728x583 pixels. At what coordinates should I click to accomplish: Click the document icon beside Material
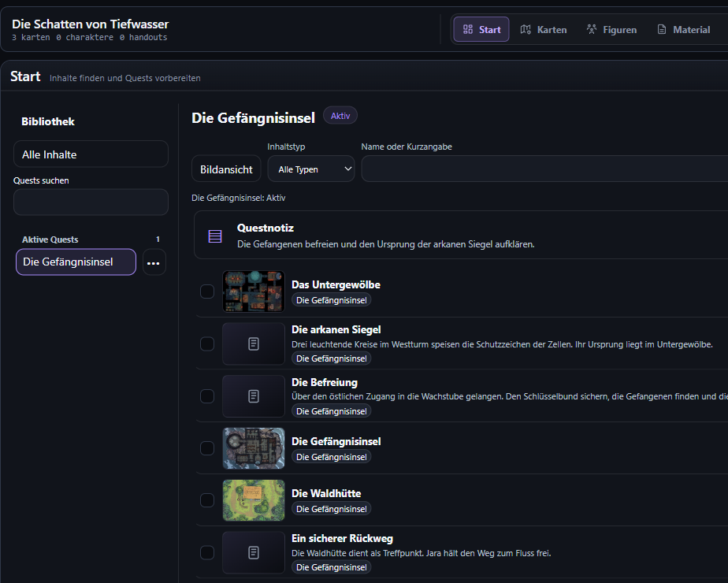(662, 30)
